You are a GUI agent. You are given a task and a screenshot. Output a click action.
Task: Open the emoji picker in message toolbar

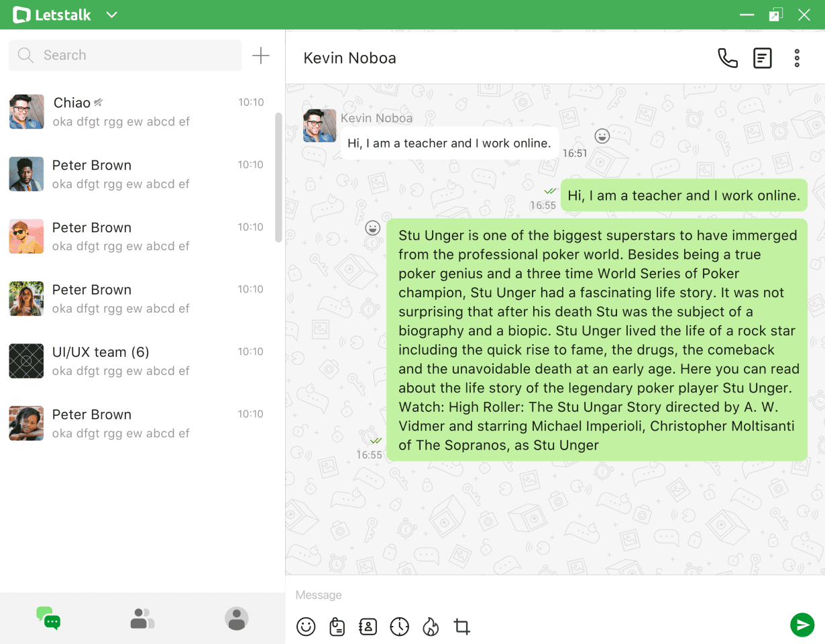pos(306,627)
